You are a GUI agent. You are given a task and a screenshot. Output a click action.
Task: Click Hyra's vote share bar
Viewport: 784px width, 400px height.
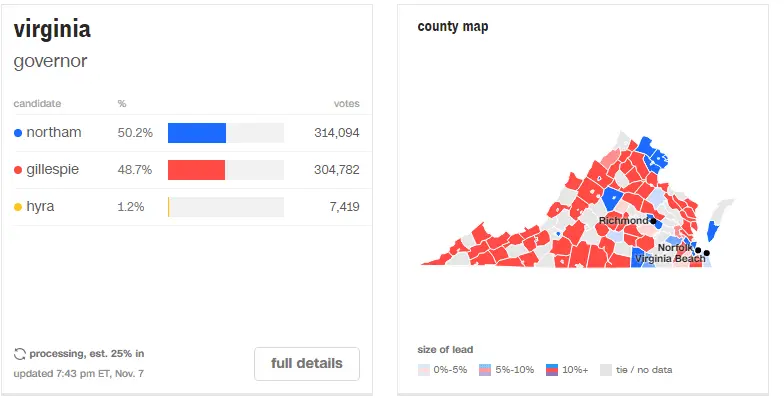[169, 207]
